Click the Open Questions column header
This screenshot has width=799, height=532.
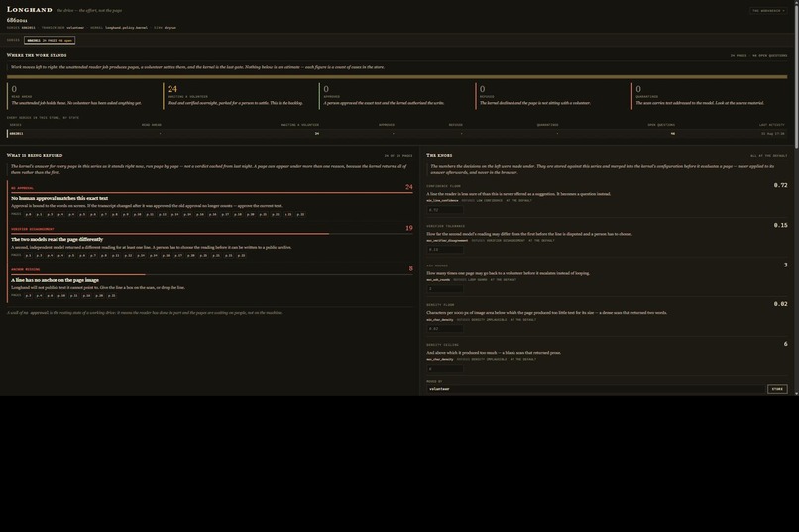coord(661,125)
